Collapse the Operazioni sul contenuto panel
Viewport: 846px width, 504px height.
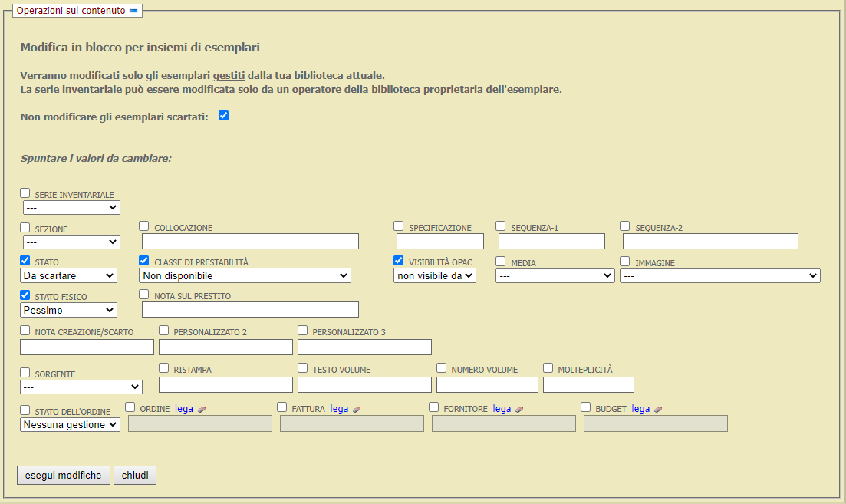[133, 12]
